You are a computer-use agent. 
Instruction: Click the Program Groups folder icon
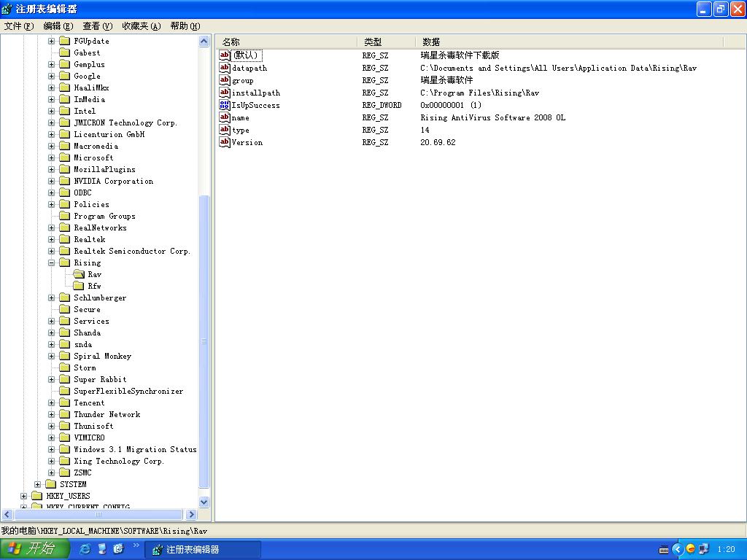[65, 216]
